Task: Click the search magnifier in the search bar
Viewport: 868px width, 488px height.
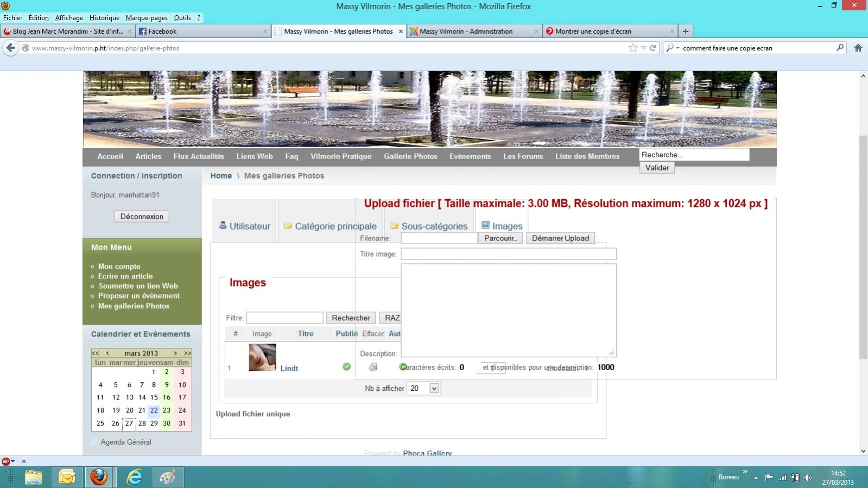Action: 840,48
